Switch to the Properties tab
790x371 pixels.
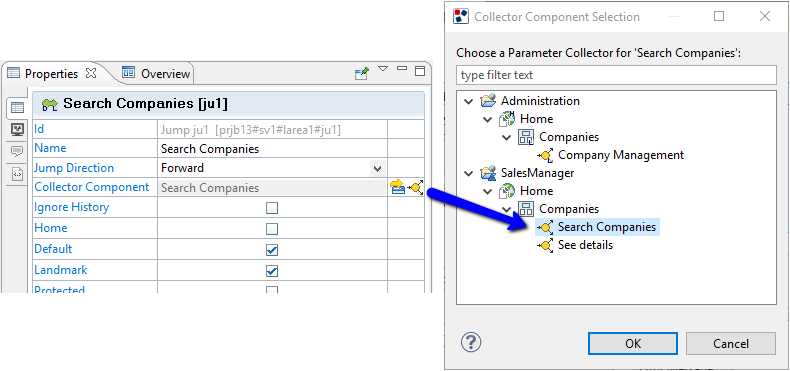(51, 74)
